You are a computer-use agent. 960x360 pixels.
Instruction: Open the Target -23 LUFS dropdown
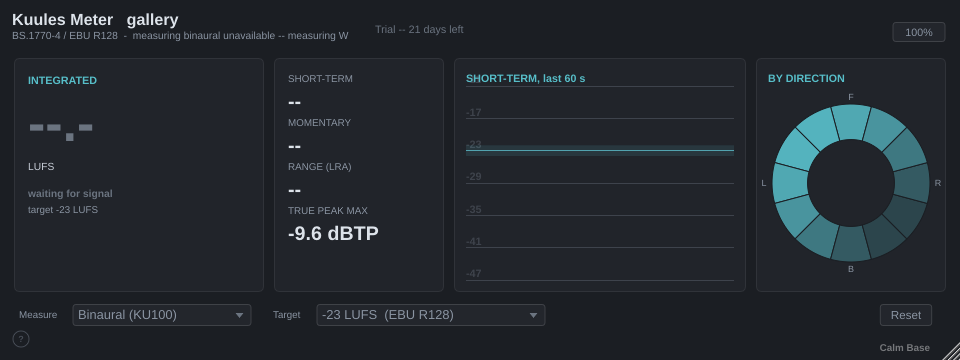coord(430,315)
